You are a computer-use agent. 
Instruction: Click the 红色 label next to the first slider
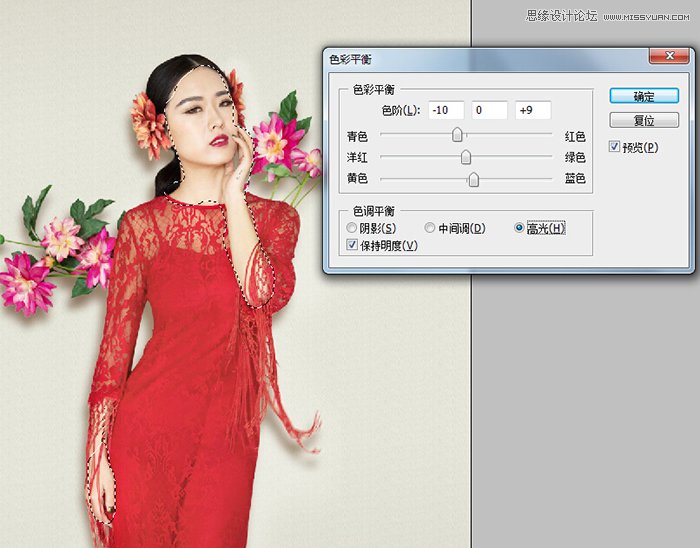pos(575,137)
